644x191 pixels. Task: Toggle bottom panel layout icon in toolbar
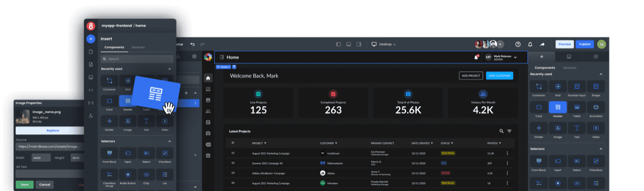click(x=348, y=44)
